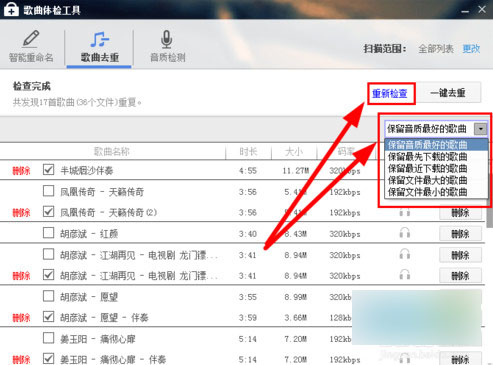Image resolution: width=493 pixels, height=365 pixels.
Task: Switch to the 音质检测 tab
Action: tap(168, 46)
